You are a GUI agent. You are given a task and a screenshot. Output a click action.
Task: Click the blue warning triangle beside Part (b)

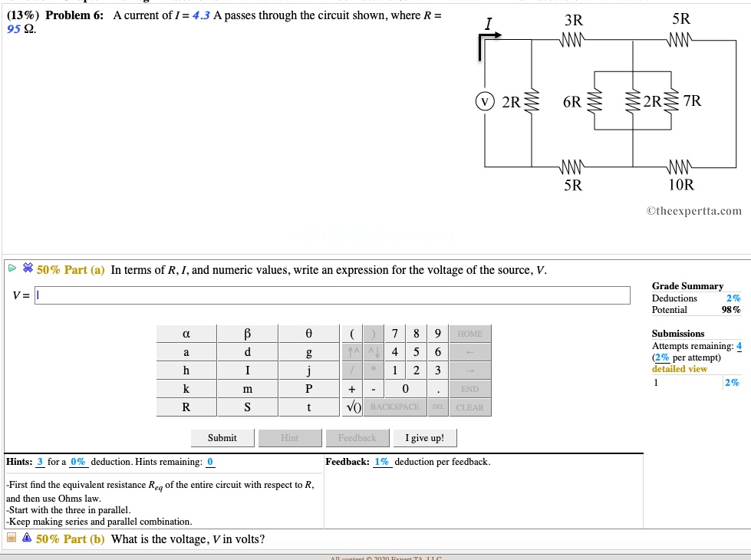pos(27,538)
